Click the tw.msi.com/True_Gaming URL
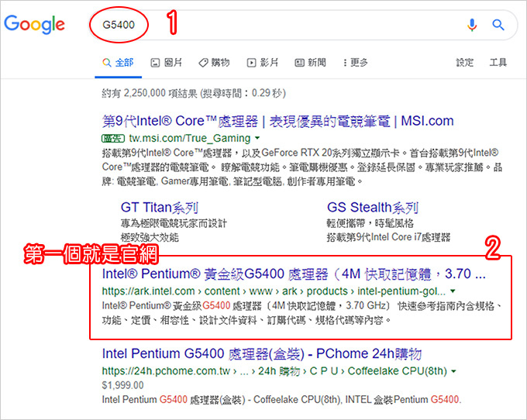 click(x=190, y=138)
